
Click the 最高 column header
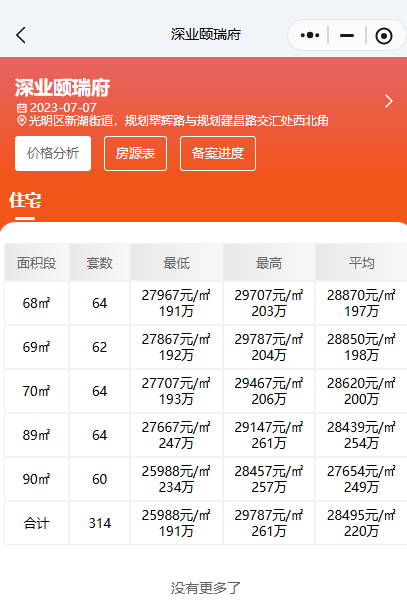tap(269, 263)
